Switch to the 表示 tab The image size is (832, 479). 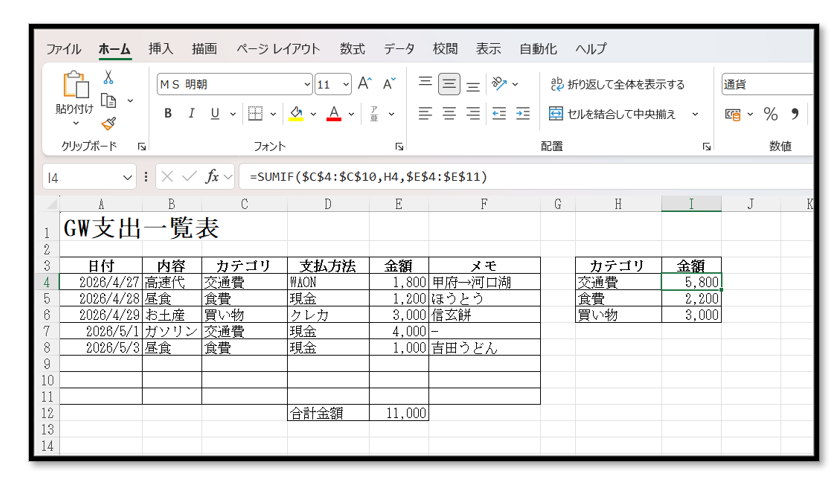click(x=488, y=49)
